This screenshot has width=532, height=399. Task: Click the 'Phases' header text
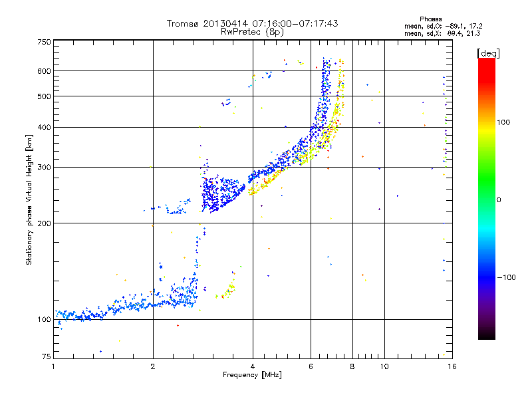pyautogui.click(x=430, y=19)
